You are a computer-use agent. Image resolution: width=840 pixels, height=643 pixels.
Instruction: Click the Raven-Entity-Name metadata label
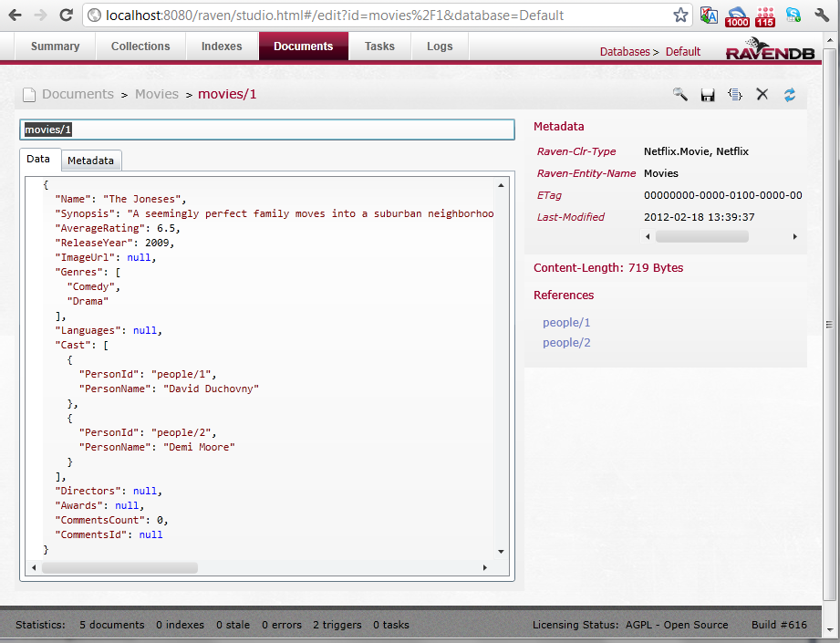tap(586, 173)
